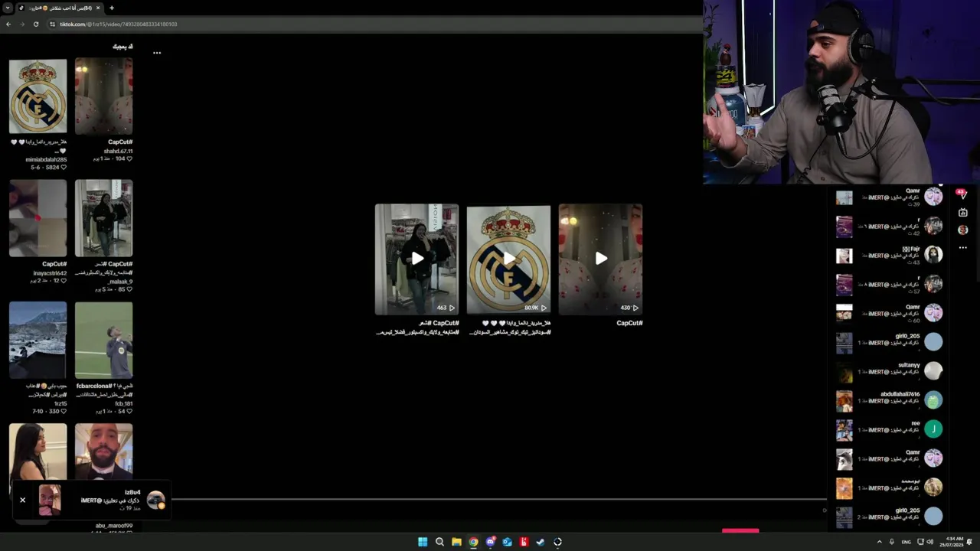
Task: Open the profile avatar icon in the right column
Action: (963, 230)
